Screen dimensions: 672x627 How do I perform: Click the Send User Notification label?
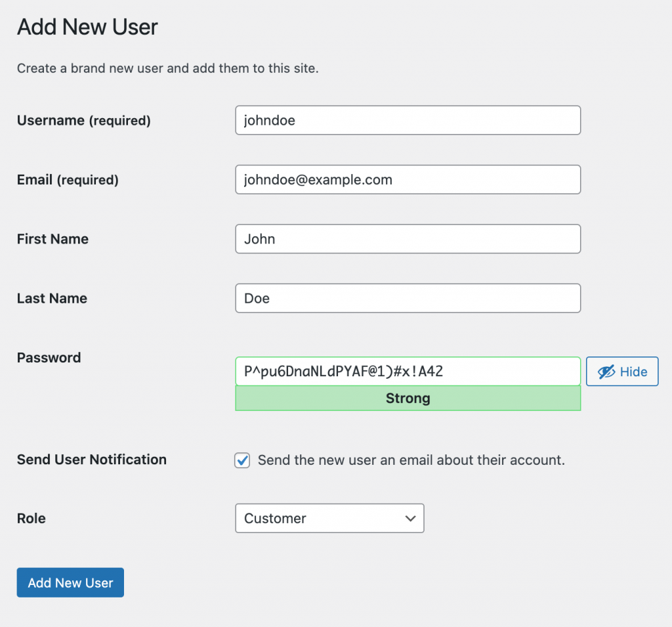point(92,460)
